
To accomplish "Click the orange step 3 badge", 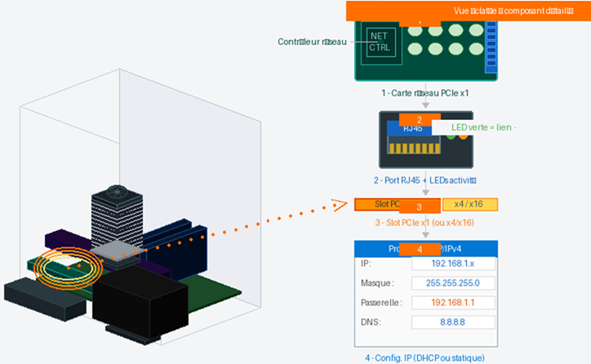I will point(420,206).
